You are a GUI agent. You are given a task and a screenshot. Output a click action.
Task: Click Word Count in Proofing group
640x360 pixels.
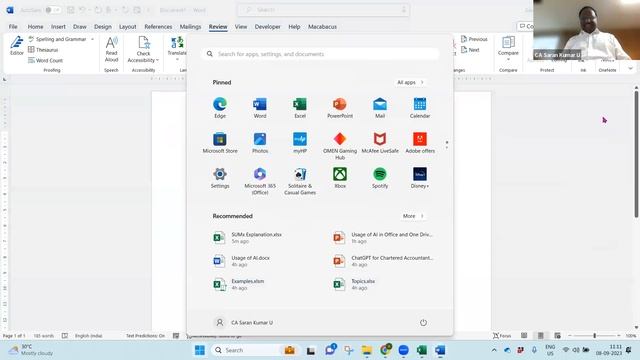point(45,60)
